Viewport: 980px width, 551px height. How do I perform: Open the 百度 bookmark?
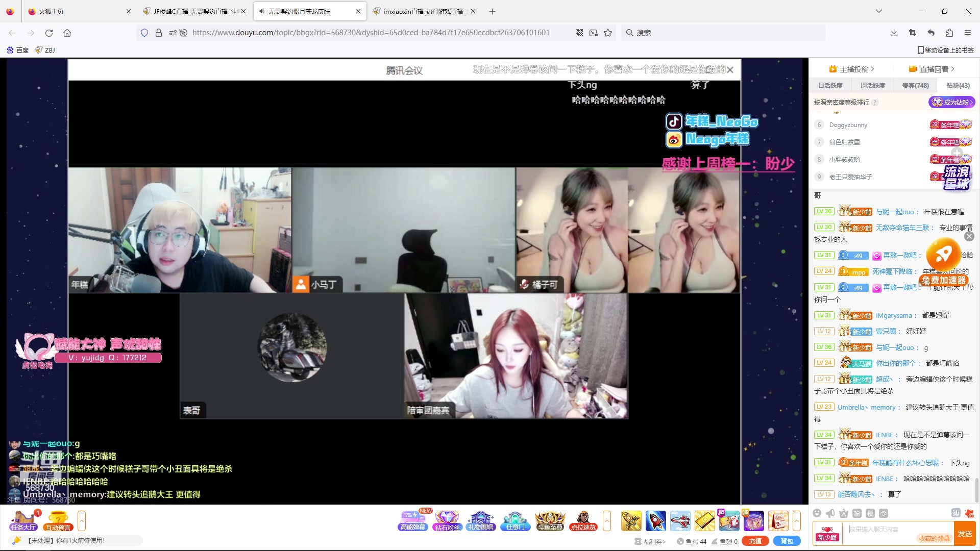click(x=17, y=50)
